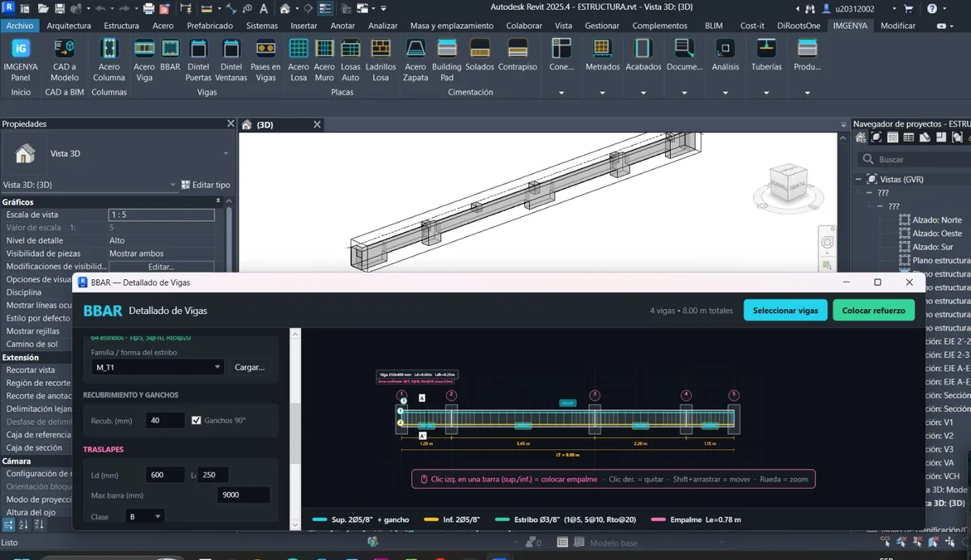Select the Acero Viga tool
971x560 pixels.
click(144, 60)
